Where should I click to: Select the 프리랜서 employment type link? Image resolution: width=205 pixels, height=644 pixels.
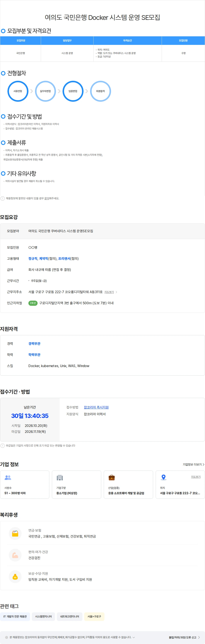(x=64, y=259)
